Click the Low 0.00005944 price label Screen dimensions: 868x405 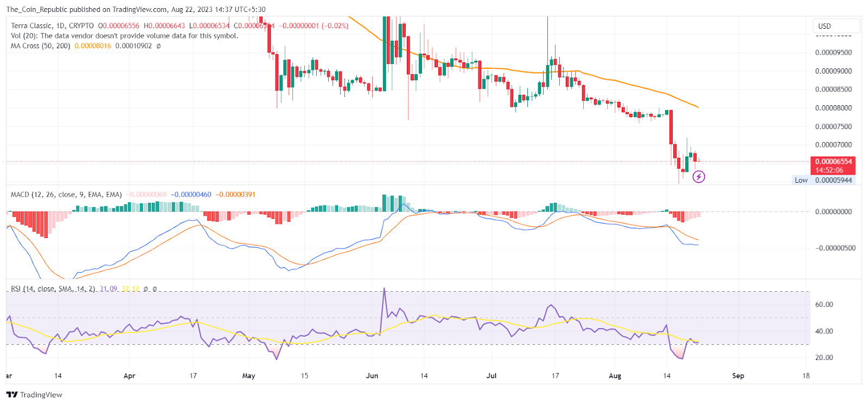point(824,180)
